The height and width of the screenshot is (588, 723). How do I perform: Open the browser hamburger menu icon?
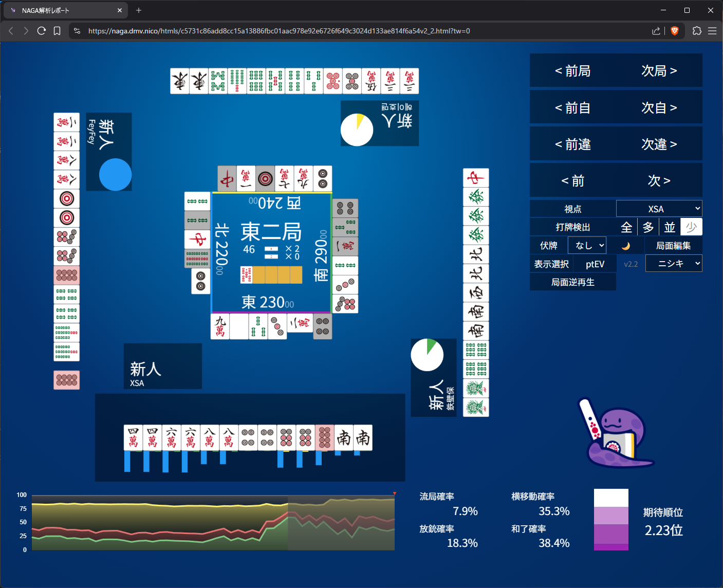(712, 31)
